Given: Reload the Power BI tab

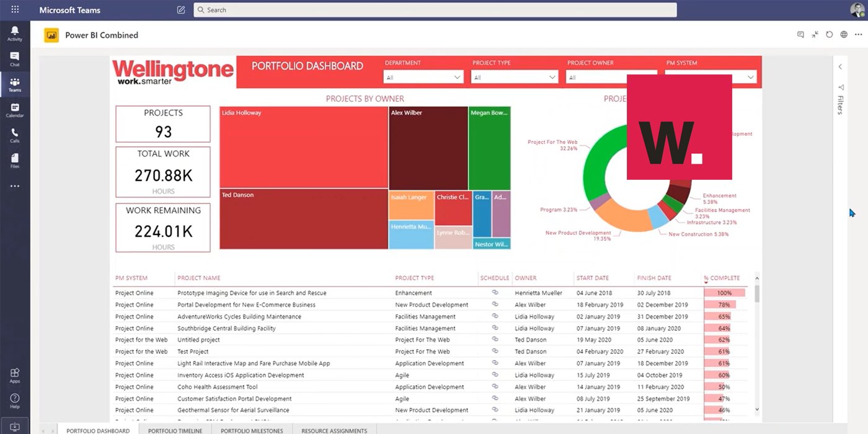Looking at the screenshot, I should point(830,35).
